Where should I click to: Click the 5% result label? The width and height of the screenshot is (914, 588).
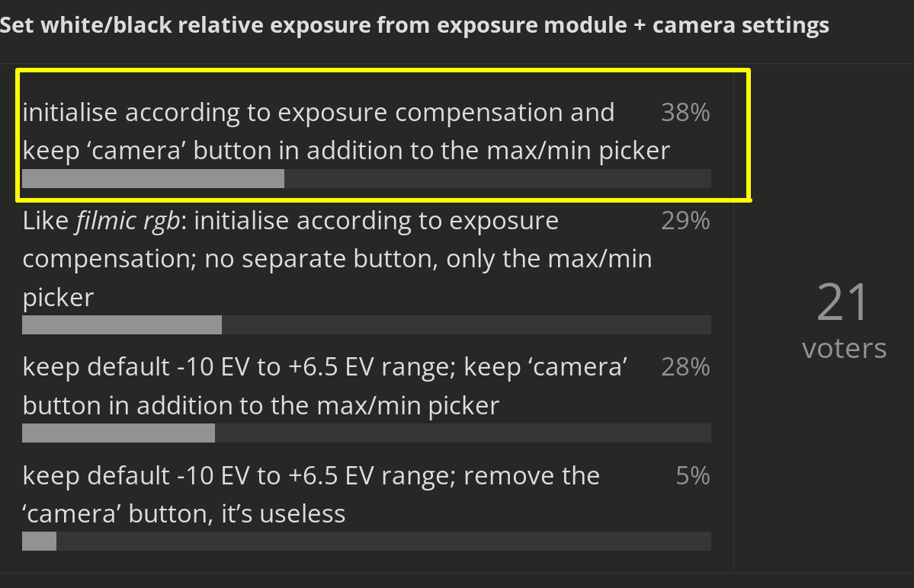point(692,476)
